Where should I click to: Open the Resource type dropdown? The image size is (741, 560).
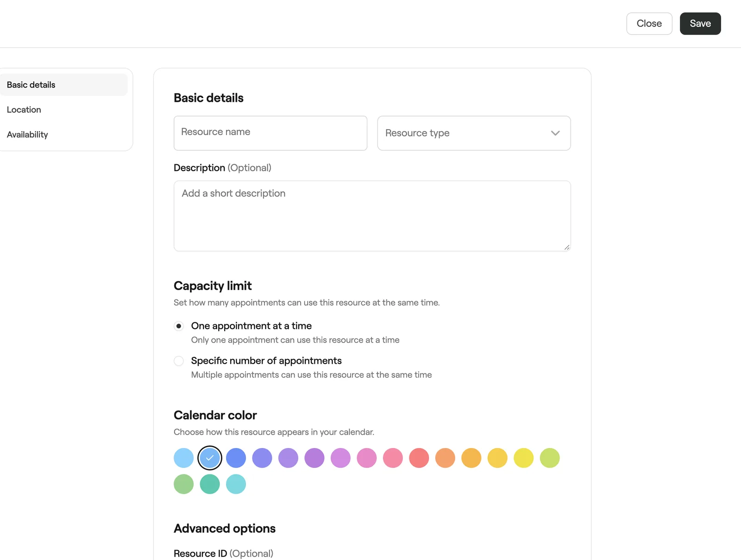point(474,133)
